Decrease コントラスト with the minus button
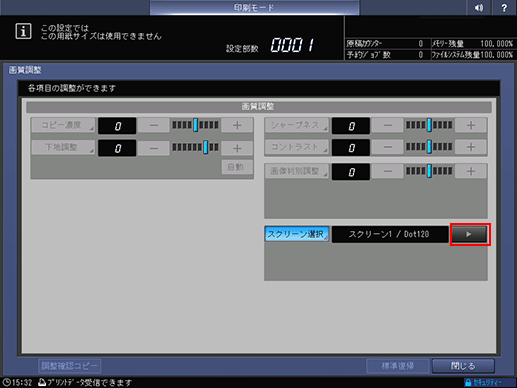Viewport: 517px width, 388px height. [x=387, y=147]
